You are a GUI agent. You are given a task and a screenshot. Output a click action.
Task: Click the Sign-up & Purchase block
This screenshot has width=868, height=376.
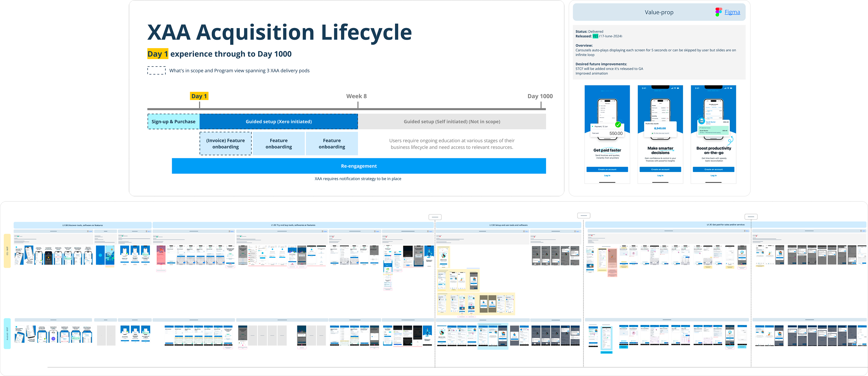click(x=173, y=122)
